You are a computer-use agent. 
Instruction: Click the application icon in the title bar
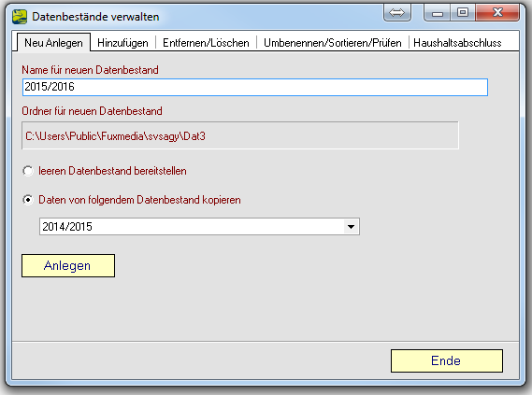[x=20, y=17]
